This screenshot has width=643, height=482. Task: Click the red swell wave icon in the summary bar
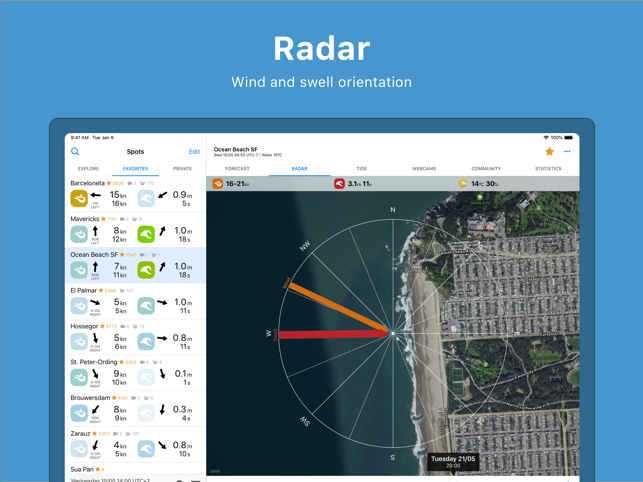coord(339,184)
